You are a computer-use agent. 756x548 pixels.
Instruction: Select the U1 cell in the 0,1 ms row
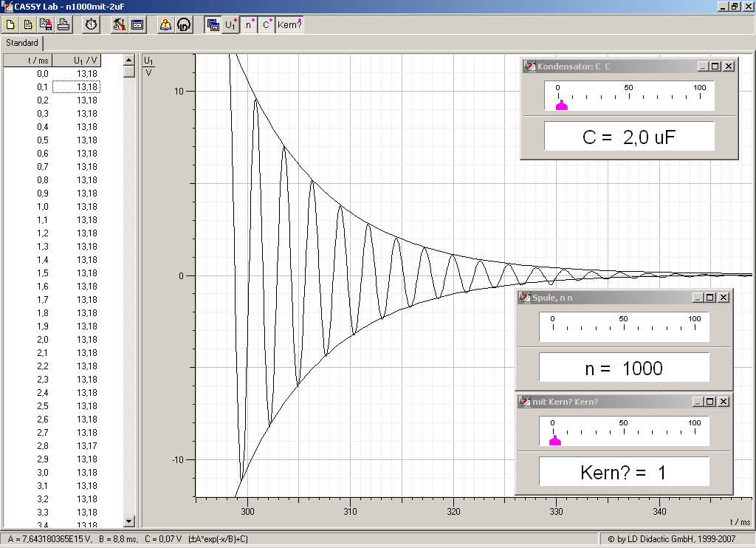click(77, 87)
